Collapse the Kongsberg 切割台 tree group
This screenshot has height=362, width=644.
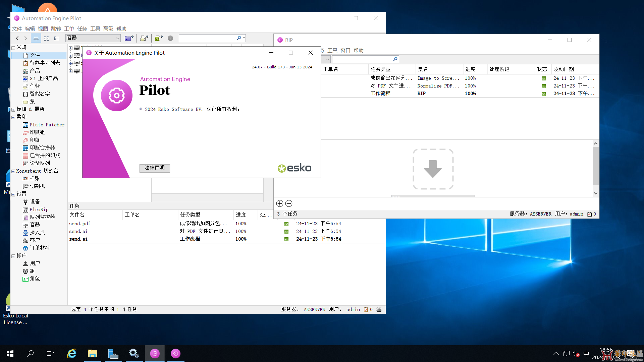click(13, 171)
